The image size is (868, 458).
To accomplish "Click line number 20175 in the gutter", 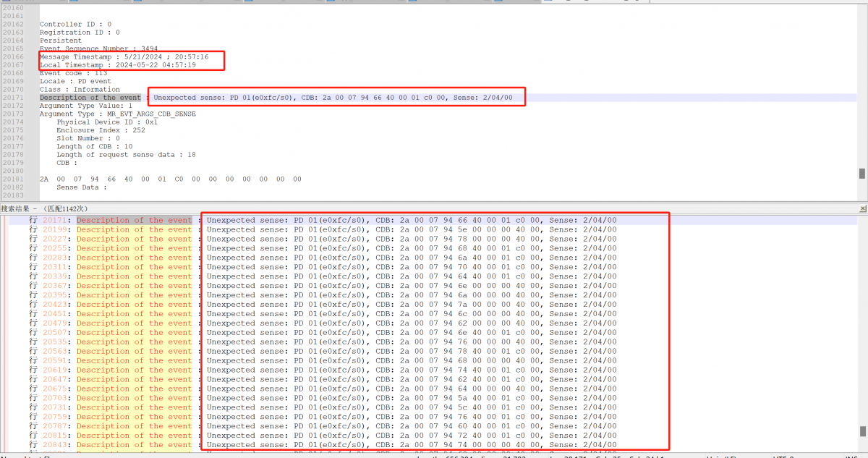I will 13,130.
